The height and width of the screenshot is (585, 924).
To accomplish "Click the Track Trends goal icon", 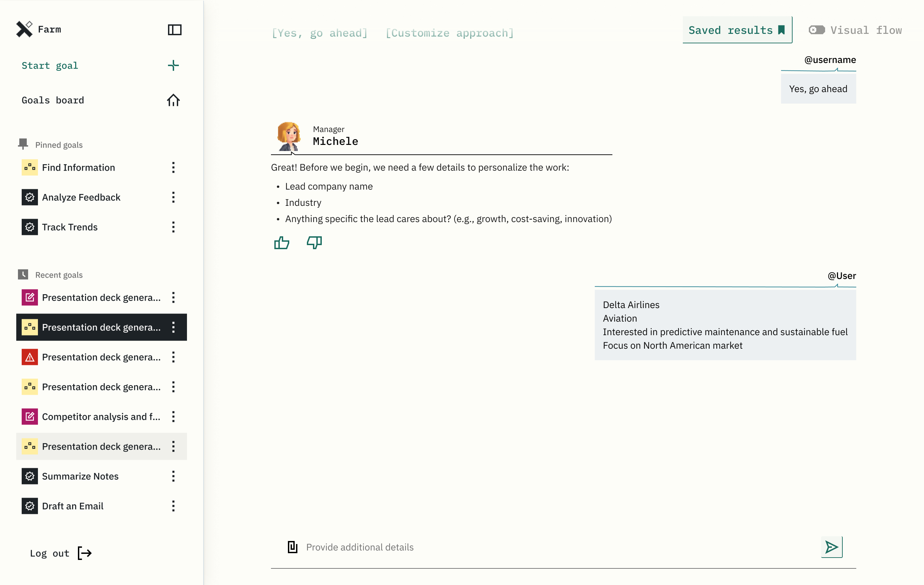I will click(x=29, y=227).
